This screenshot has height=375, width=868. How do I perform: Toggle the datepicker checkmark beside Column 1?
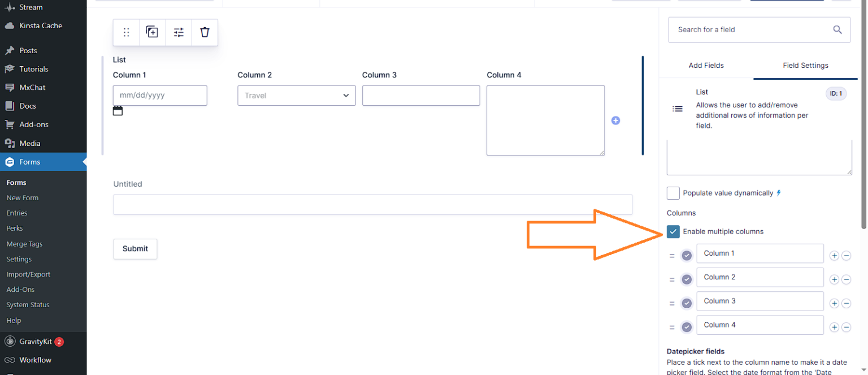pos(687,256)
